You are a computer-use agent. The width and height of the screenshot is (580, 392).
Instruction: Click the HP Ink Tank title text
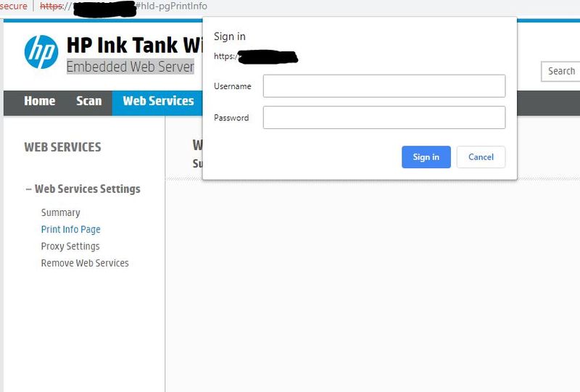(x=135, y=45)
